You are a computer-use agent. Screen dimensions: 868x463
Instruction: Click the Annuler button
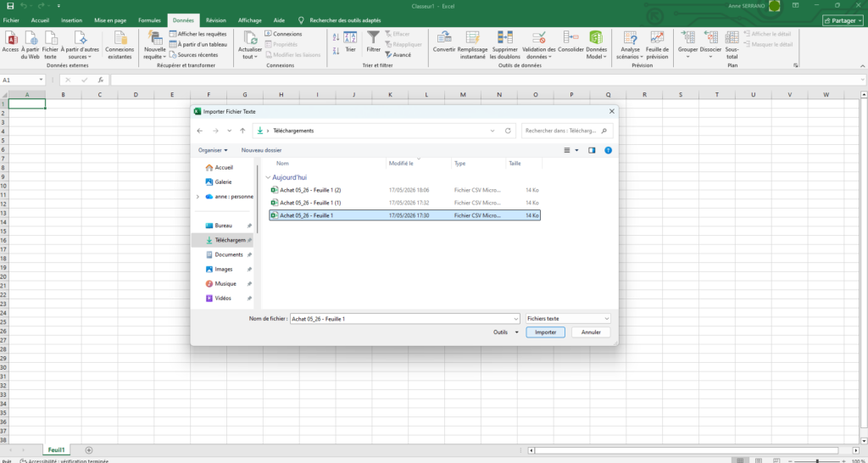(x=591, y=332)
